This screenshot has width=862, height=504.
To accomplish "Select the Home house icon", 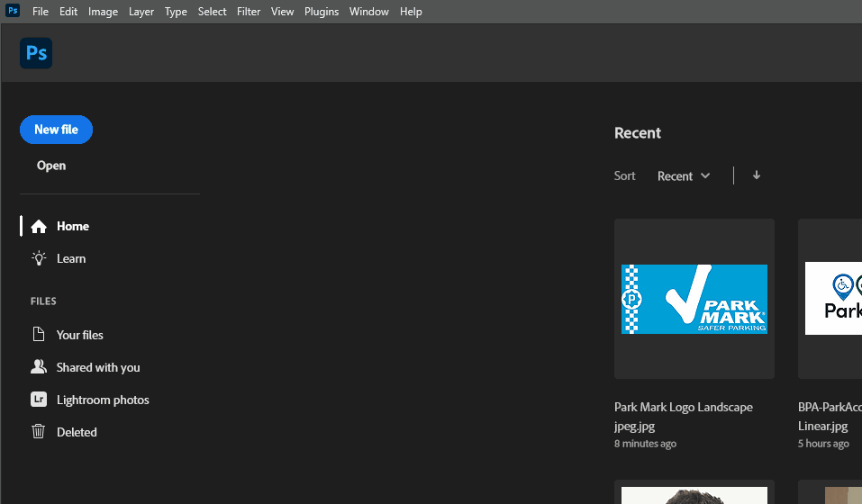I will click(x=39, y=226).
